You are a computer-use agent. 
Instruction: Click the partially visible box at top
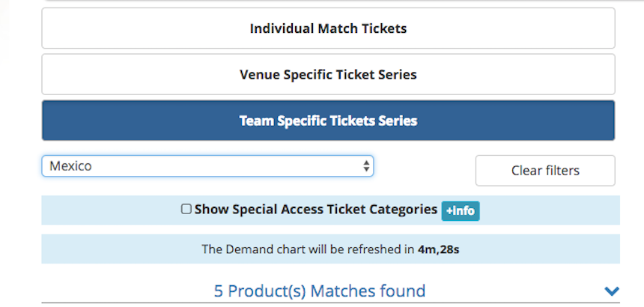329,1
